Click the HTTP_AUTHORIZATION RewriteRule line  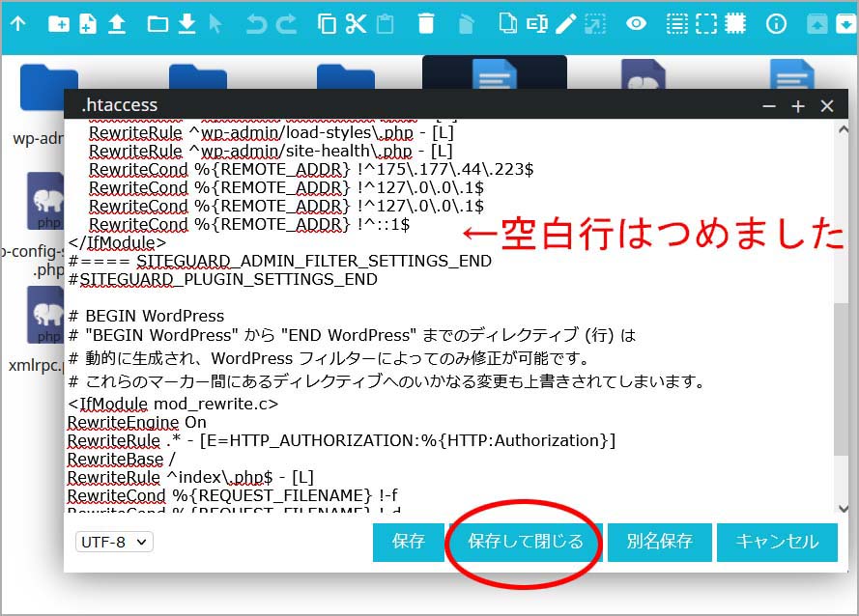pos(342,441)
